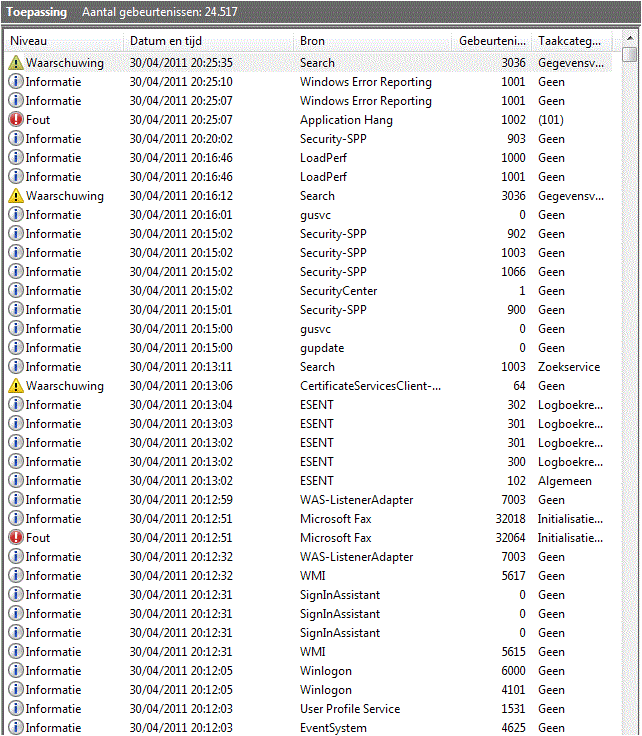Viewport: 642px width, 736px height.
Task: Click the (101) task category cell
Action: (550, 120)
